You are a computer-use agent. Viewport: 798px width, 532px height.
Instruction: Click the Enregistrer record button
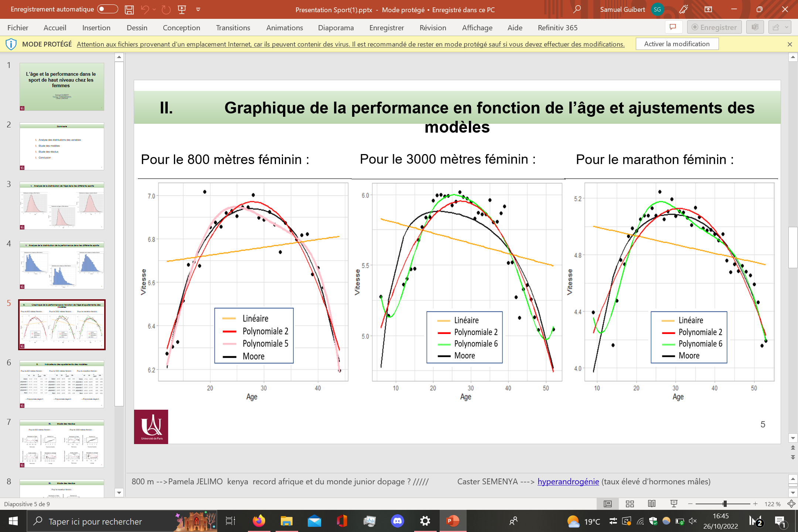click(714, 27)
